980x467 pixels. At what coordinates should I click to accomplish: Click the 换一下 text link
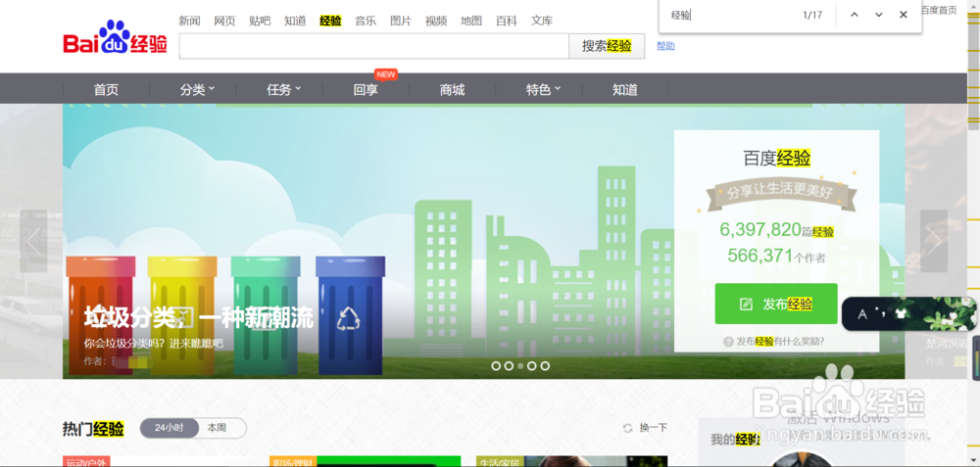point(653,428)
